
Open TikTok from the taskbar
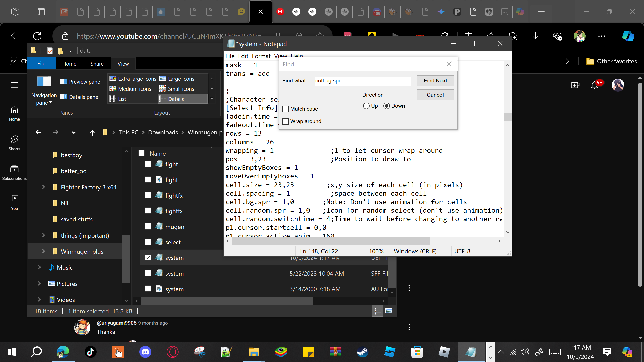[91, 352]
